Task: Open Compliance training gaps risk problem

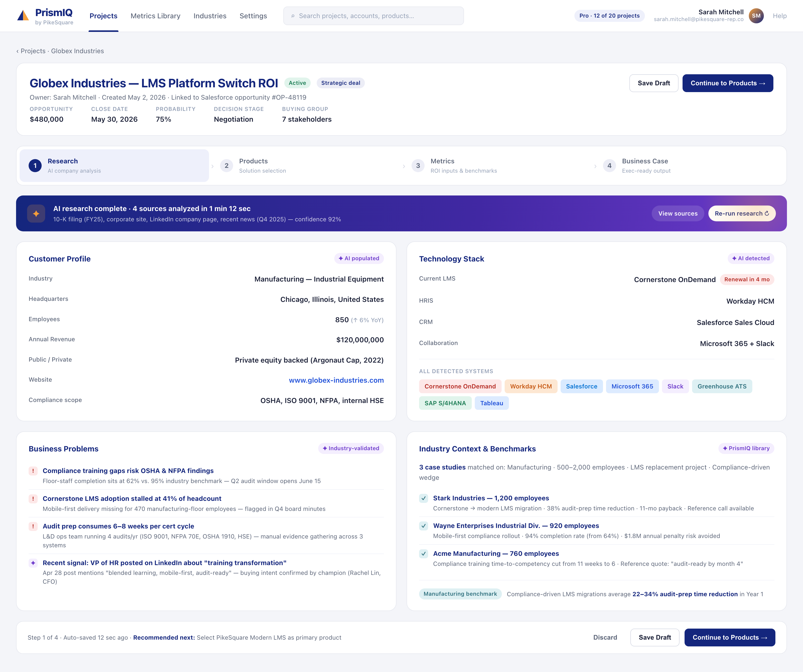Action: click(x=128, y=471)
